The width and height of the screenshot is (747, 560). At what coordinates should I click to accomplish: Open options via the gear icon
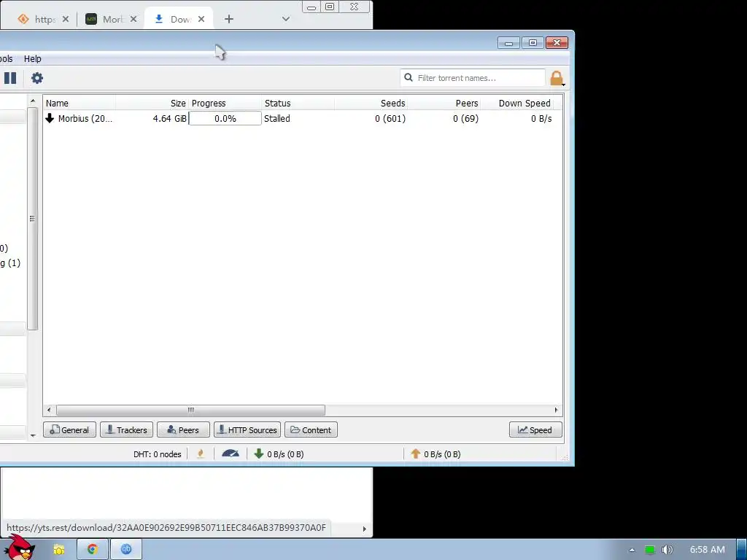(37, 78)
